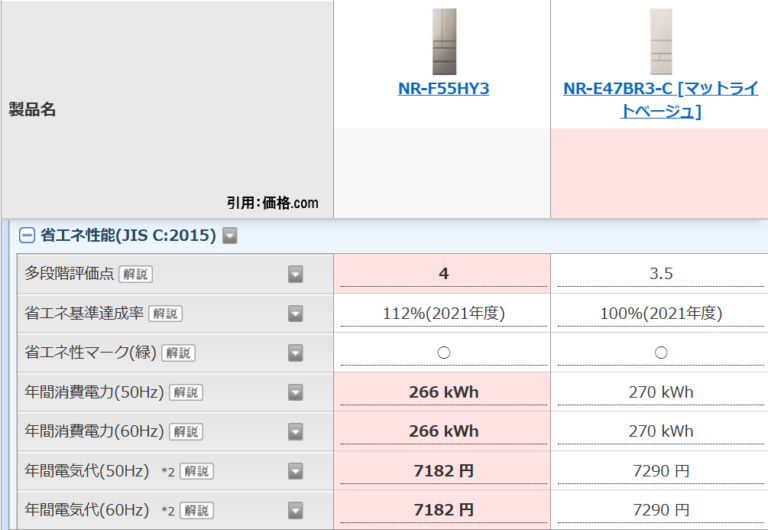Collapse the 省エネ性能(JIS C:2015) section minus icon
The image size is (768, 530).
(x=27, y=236)
